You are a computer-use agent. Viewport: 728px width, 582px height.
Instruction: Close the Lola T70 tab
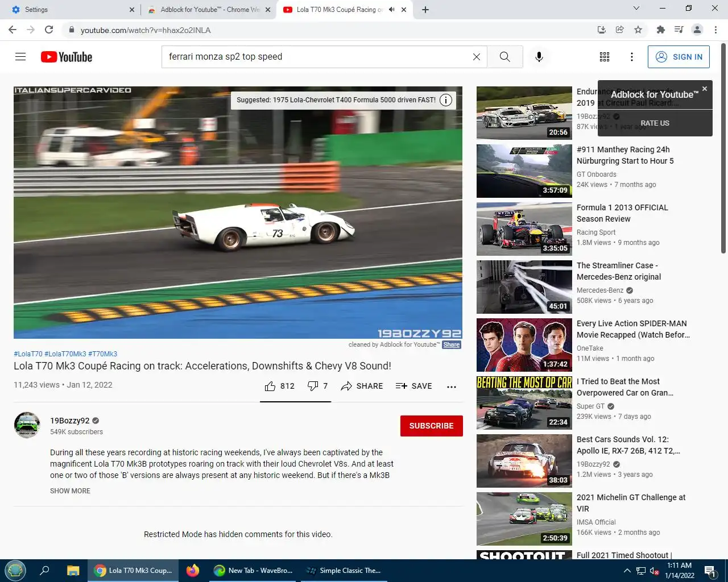click(404, 10)
